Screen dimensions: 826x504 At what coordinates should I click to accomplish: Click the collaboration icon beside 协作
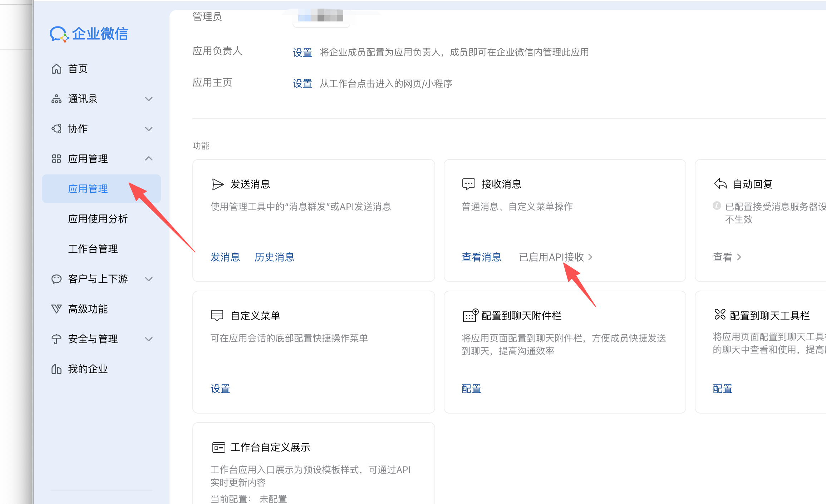tap(56, 129)
